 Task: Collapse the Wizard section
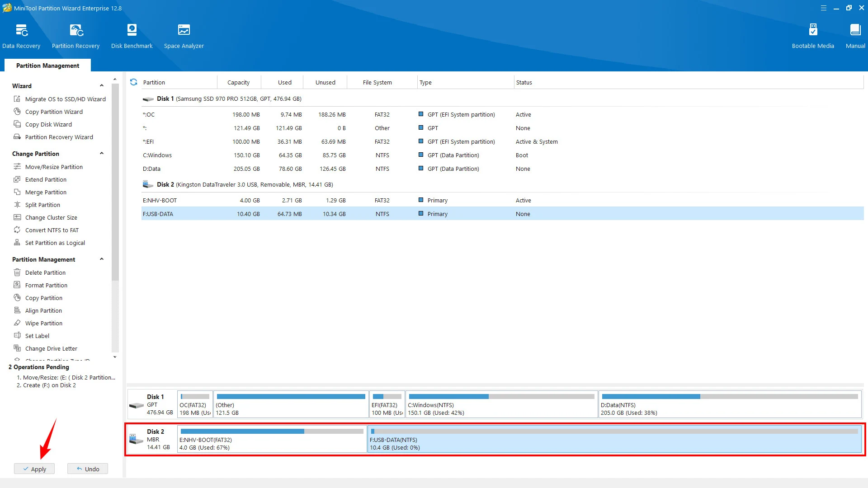102,86
